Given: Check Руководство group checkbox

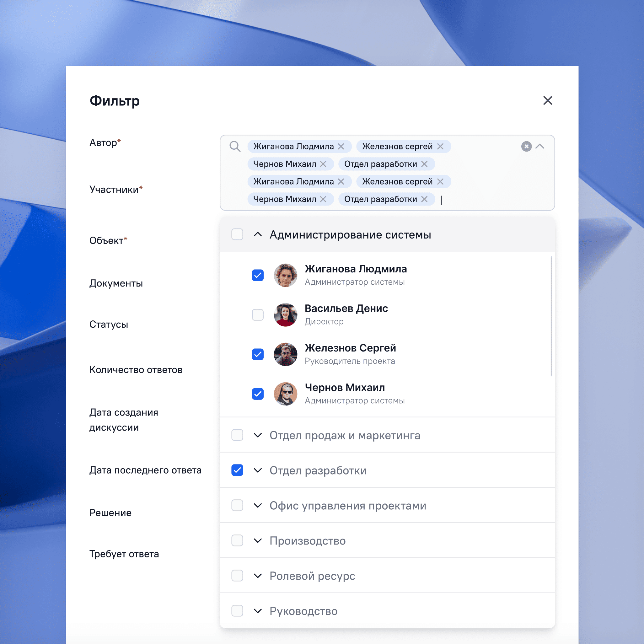Looking at the screenshot, I should point(237,611).
